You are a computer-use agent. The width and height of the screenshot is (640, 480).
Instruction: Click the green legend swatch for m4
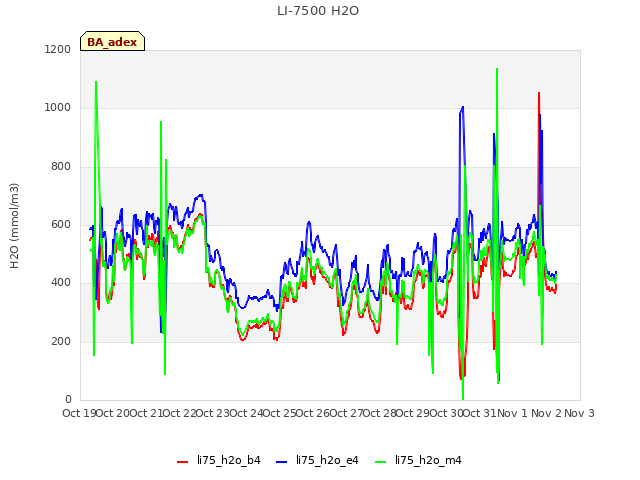380,462
